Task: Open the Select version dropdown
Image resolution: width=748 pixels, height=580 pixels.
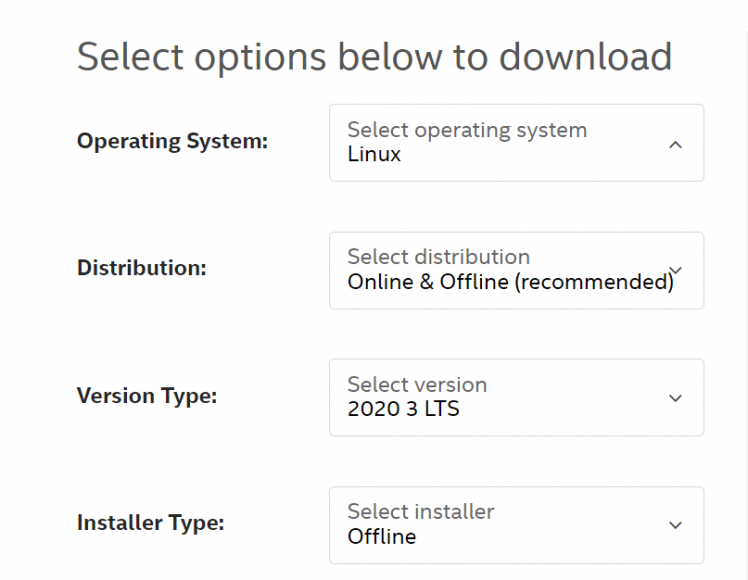Action: pos(516,398)
